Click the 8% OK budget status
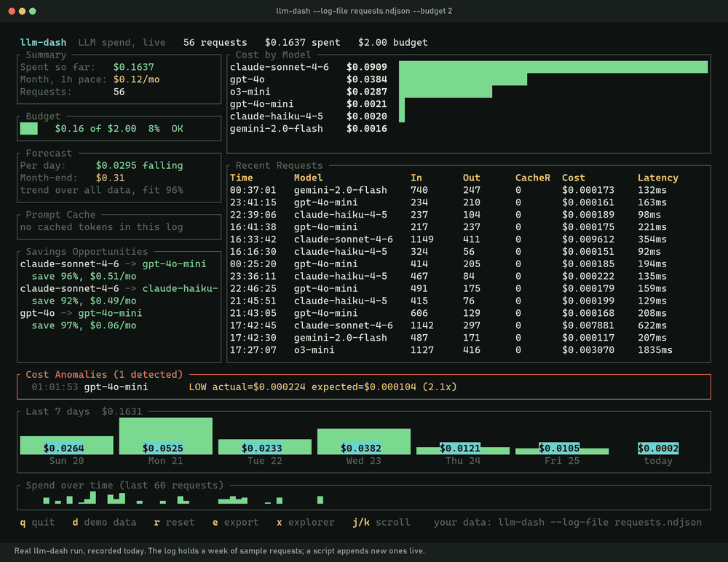Viewport: 728px width, 562px height. [x=166, y=129]
